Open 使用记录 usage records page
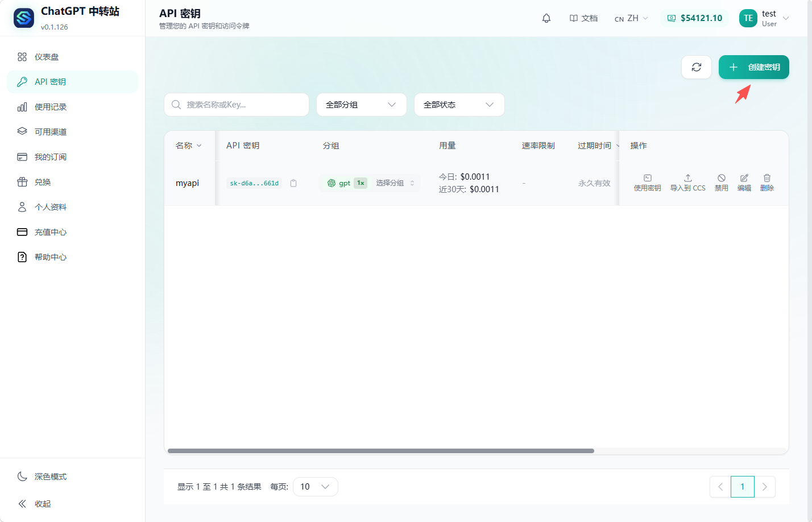This screenshot has width=812, height=522. pos(72,107)
